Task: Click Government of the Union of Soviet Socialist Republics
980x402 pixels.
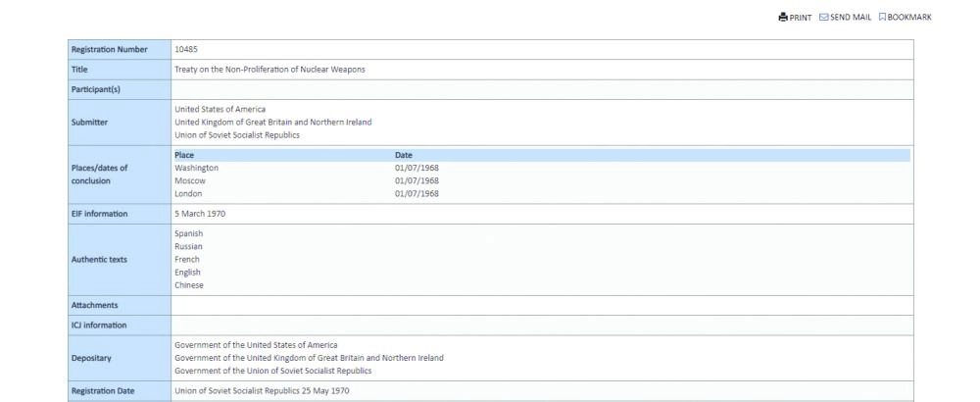Action: pyautogui.click(x=272, y=371)
